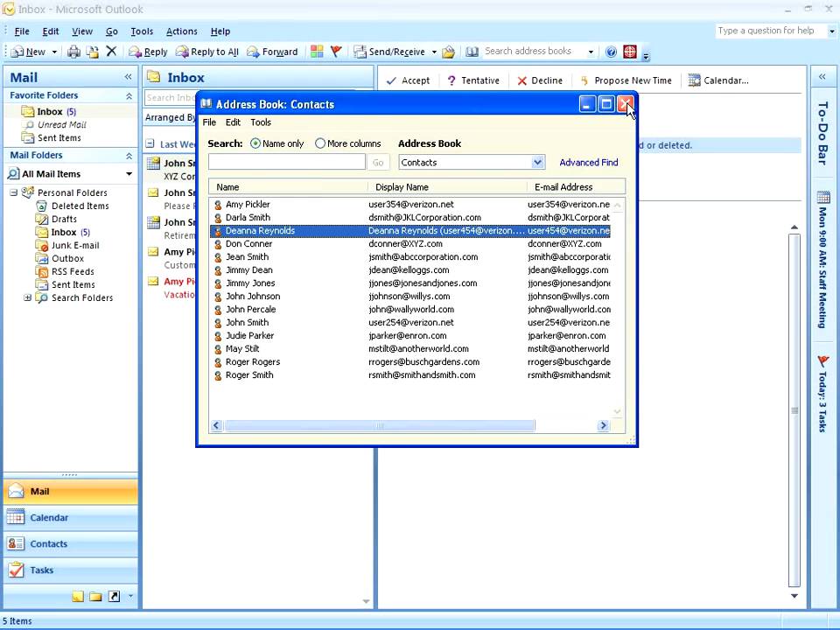Collapse the Mail Folders section

click(x=129, y=156)
